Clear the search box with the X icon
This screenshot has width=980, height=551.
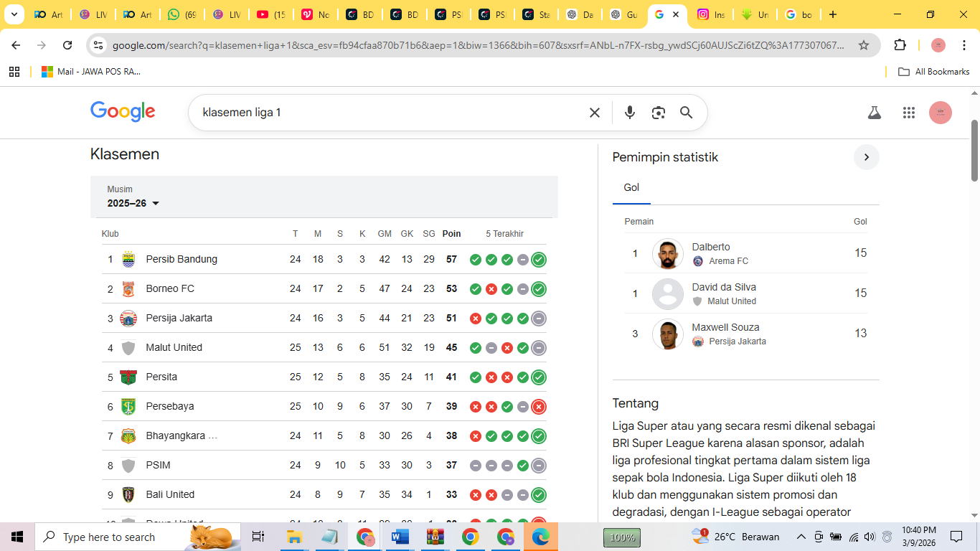(595, 113)
